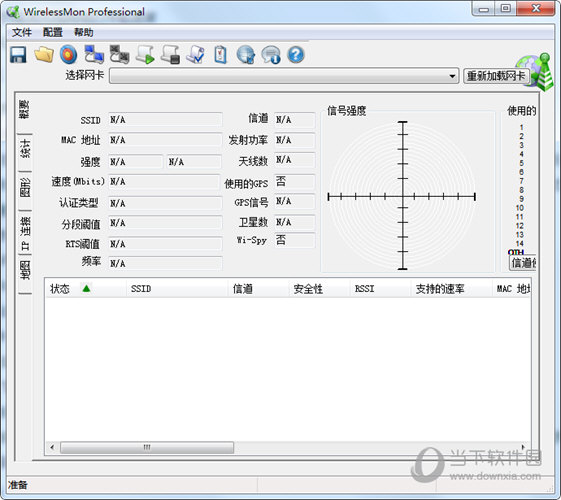Open the blue question mark help icon
The width and height of the screenshot is (561, 500).
[x=296, y=55]
